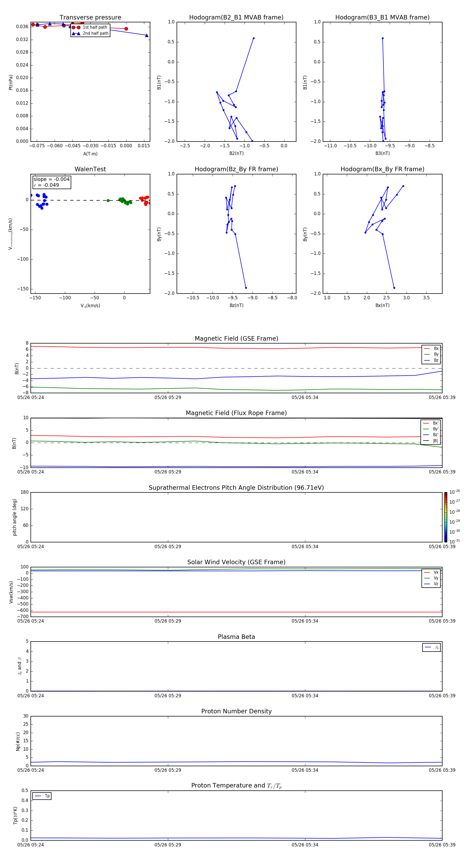This screenshot has width=473, height=868.
Task: Select the 'Hodogram(Bz_By FR frame)' title
Action: (236, 169)
